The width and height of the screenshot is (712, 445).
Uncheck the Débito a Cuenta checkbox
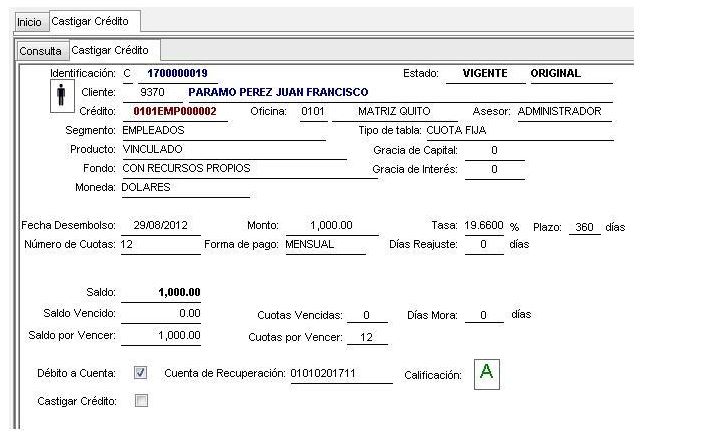pos(141,373)
